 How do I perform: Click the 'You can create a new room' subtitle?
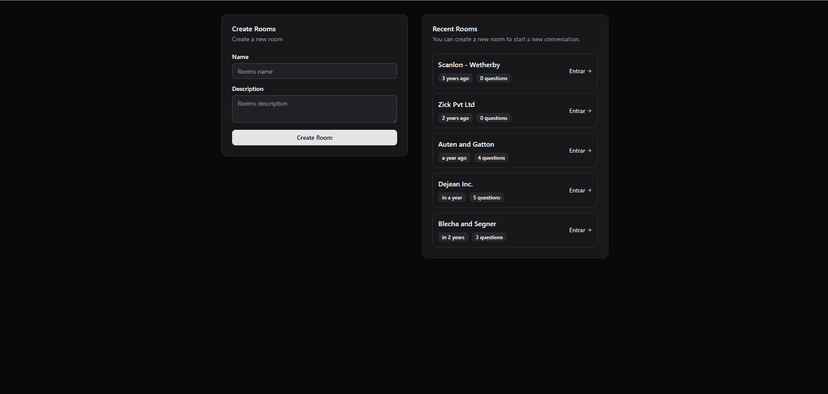pos(506,39)
